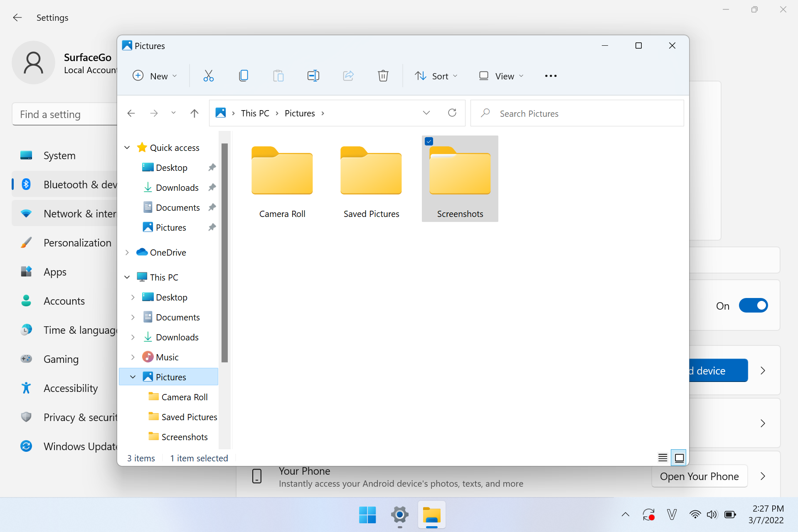Click the navigation pane vertical scrollbar
Screen dimensions: 798x532
224,253
